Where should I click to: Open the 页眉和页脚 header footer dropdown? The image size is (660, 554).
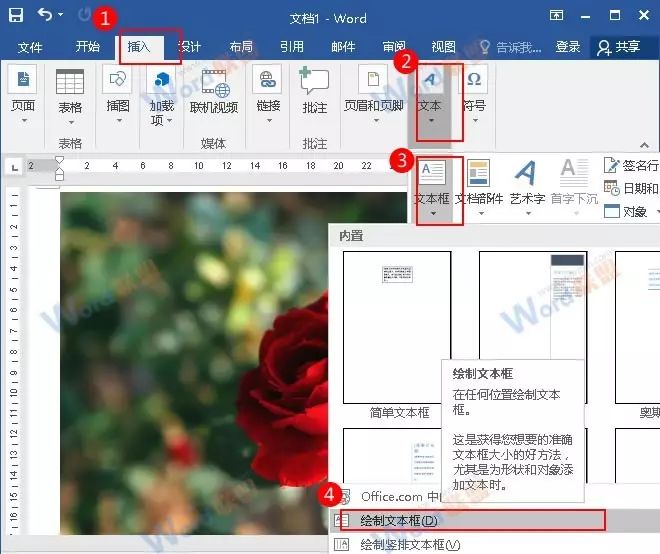pyautogui.click(x=374, y=95)
